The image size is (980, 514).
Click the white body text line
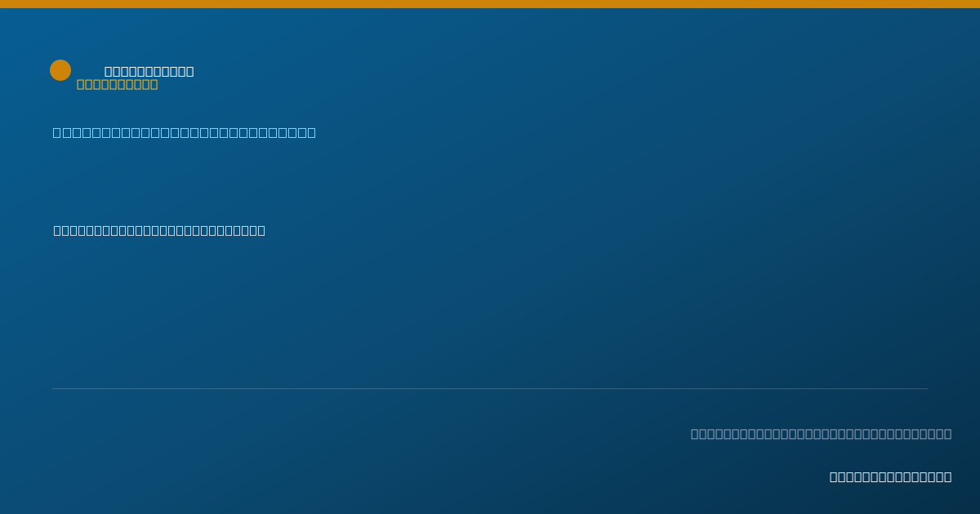pos(159,230)
